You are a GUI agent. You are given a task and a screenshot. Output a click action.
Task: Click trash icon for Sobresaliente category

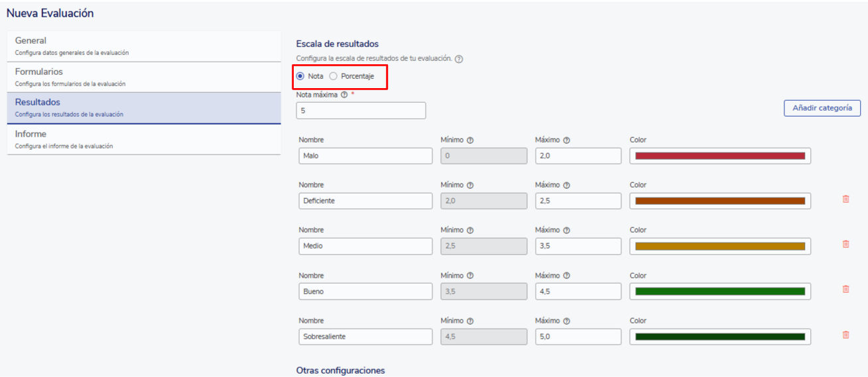[845, 335]
